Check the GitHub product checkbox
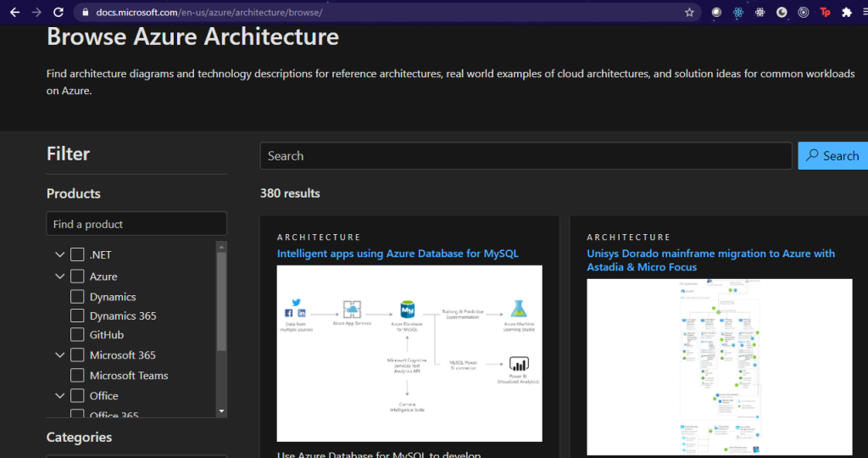 (x=77, y=335)
